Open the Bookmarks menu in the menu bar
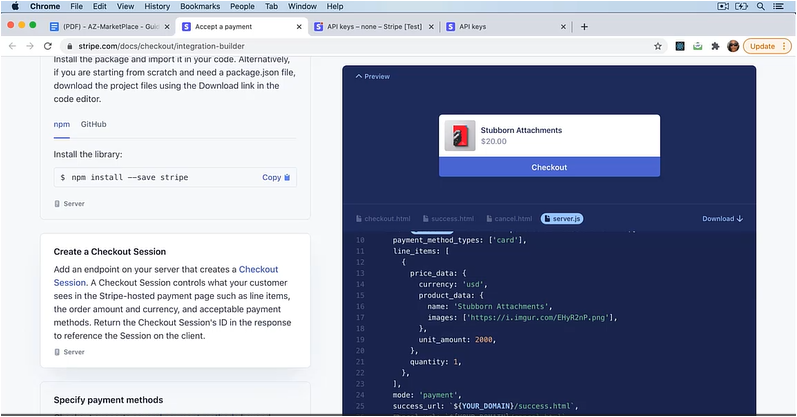The width and height of the screenshot is (797, 417). pyautogui.click(x=200, y=6)
